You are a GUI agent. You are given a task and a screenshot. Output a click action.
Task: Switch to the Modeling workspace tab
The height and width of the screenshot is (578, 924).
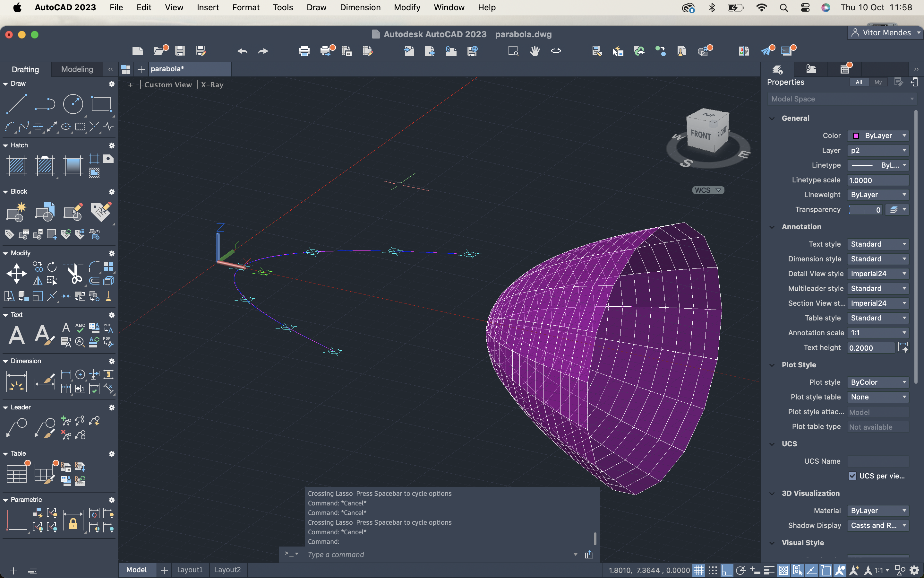point(77,69)
